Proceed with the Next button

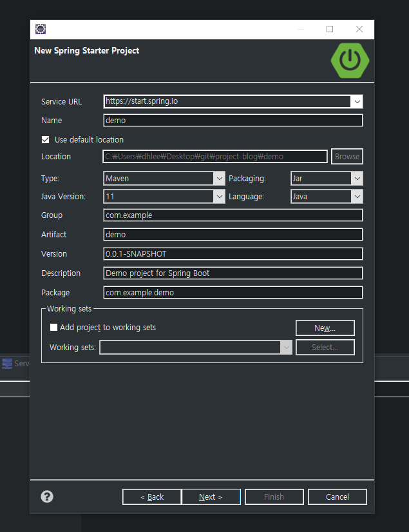coord(211,497)
